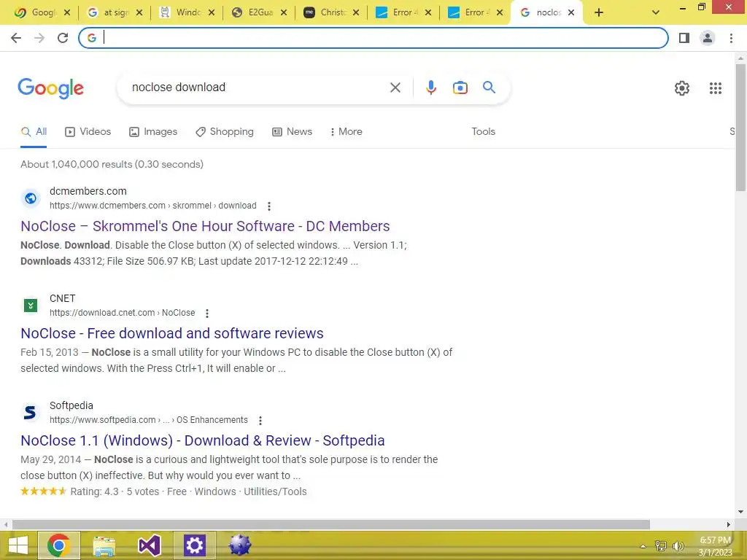Open options dots for dcmembers.com result
This screenshot has width=747, height=560.
(269, 206)
